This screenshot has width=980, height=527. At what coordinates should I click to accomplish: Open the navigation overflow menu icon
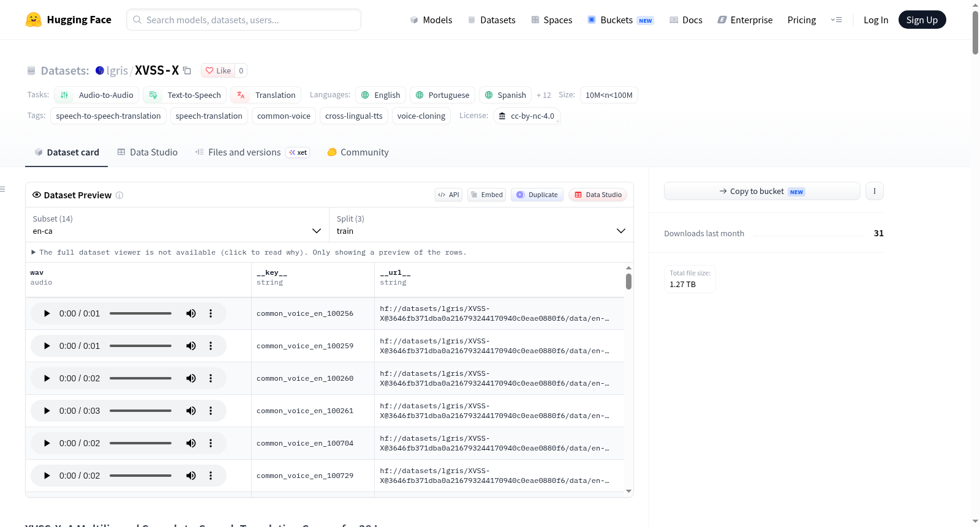point(836,20)
